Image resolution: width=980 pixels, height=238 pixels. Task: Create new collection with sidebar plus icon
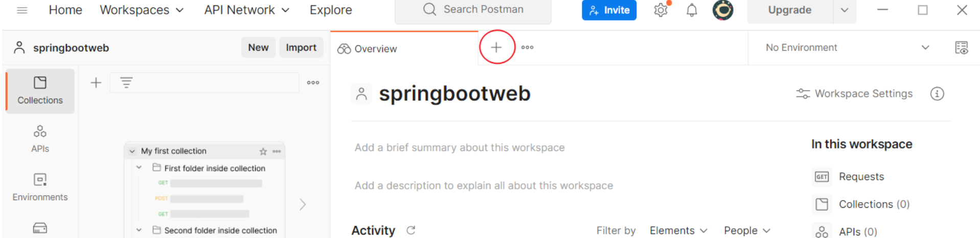(x=96, y=82)
